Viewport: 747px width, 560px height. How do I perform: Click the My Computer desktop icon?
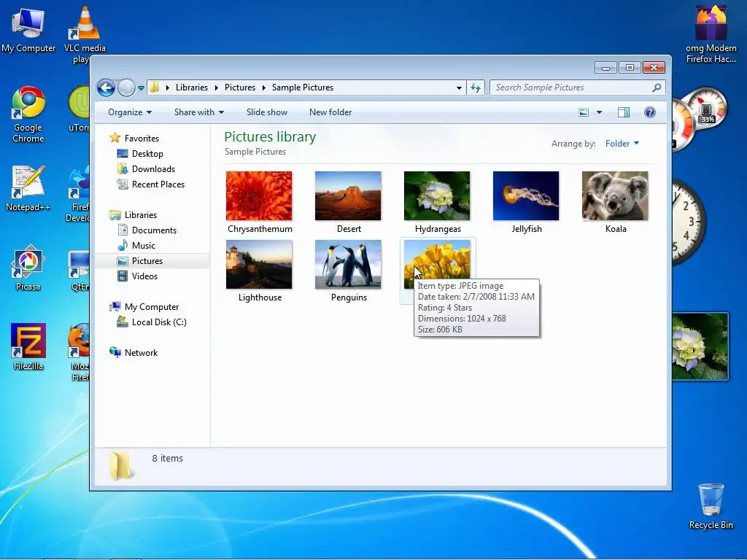(x=28, y=31)
